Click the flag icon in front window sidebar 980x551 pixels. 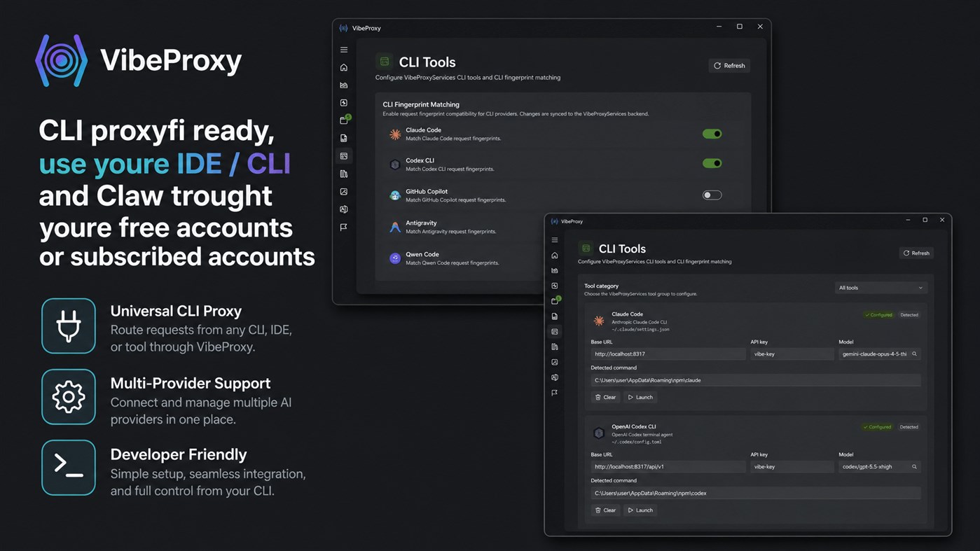click(555, 393)
